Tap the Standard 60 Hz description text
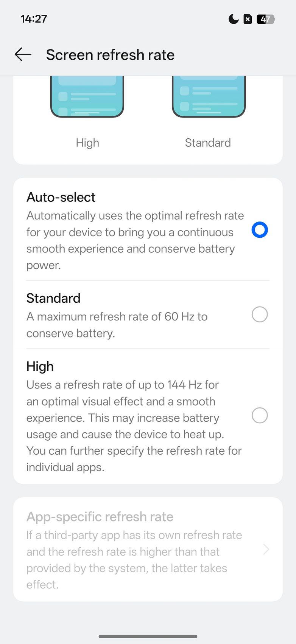Screen dimensions: 296x644 [117, 325]
